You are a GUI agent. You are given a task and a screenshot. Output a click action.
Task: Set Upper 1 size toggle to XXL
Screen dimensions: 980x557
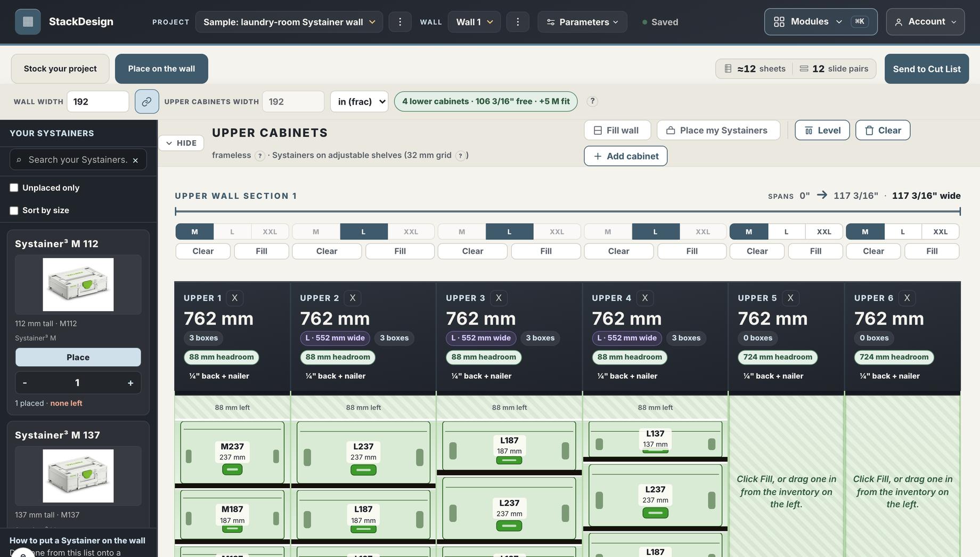270,232
